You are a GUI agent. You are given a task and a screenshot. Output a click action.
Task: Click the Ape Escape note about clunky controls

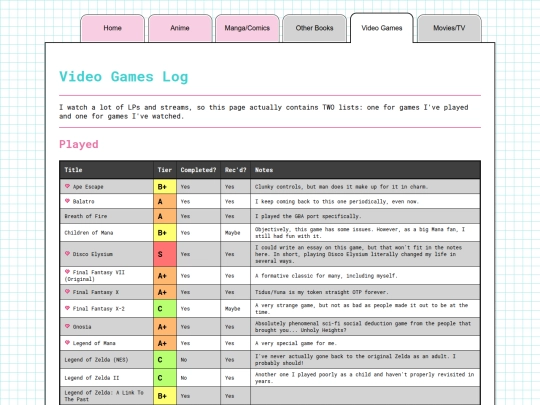341,187
